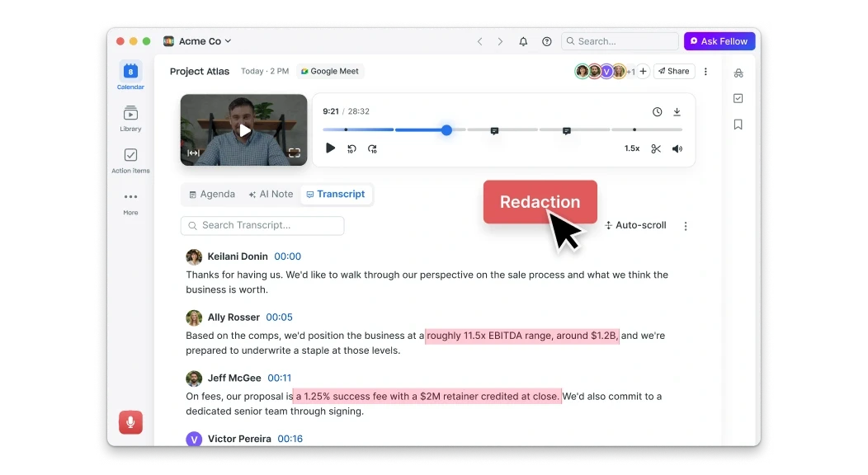Image resolution: width=868 pixels, height=475 pixels.
Task: Go back with the left arrow
Action: click(480, 41)
